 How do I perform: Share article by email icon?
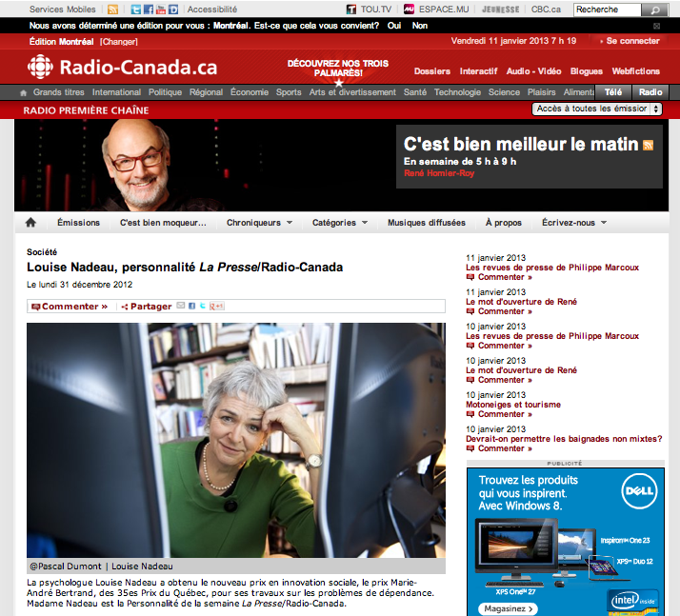click(x=181, y=306)
